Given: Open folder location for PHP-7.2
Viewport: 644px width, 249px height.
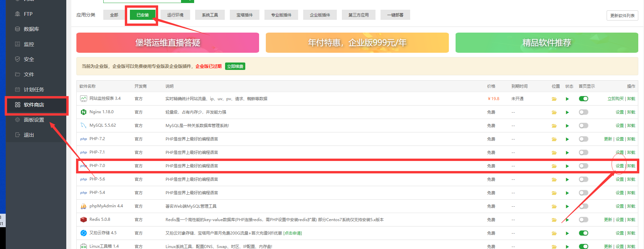Looking at the screenshot, I should [554, 139].
